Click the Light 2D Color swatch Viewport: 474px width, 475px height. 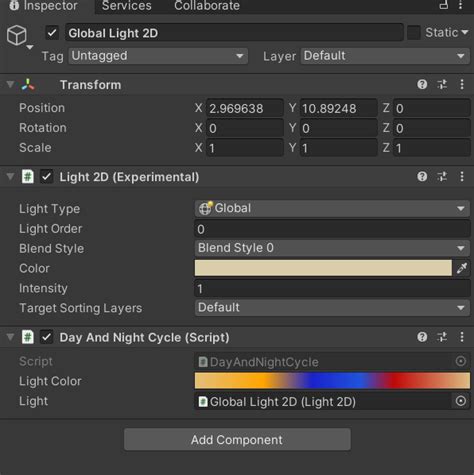323,268
